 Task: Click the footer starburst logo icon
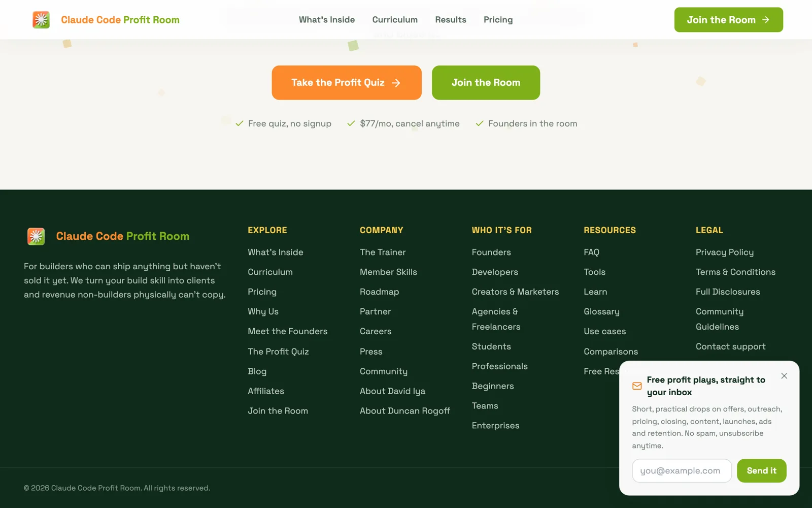click(x=36, y=236)
